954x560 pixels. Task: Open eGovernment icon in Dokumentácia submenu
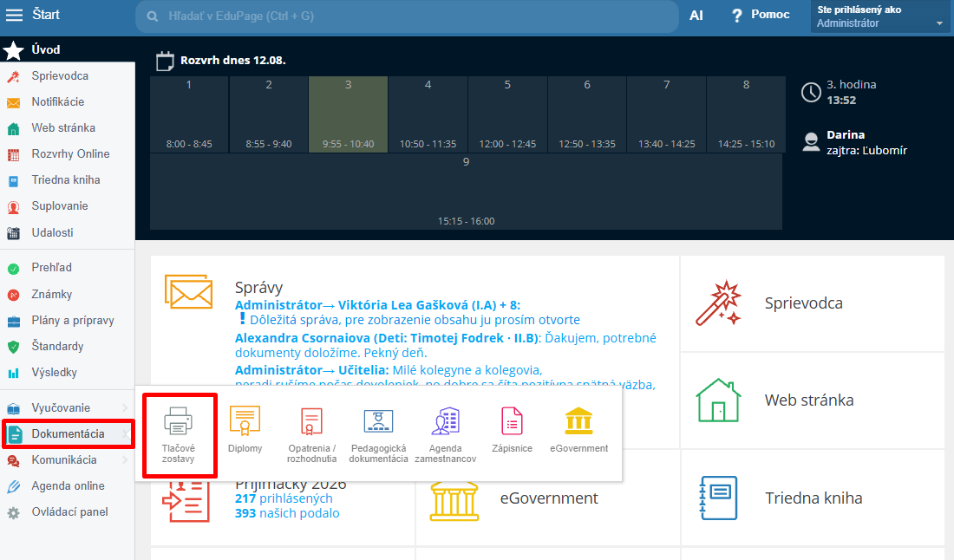[x=578, y=420]
